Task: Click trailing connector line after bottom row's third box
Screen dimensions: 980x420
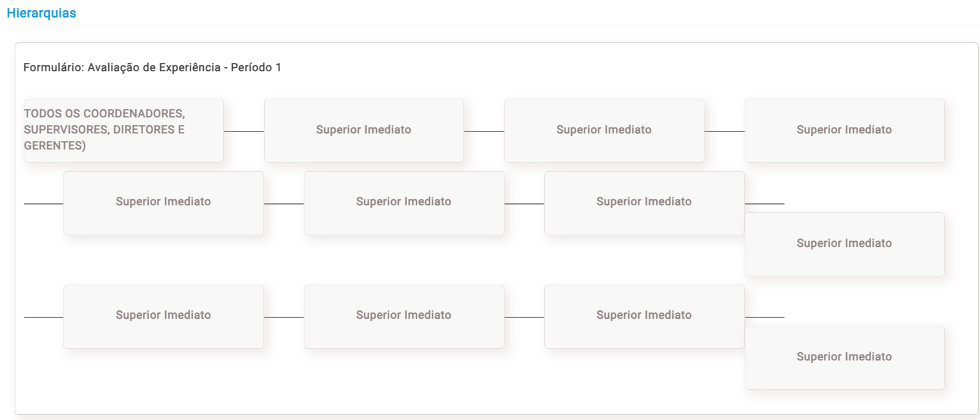Action: point(765,317)
